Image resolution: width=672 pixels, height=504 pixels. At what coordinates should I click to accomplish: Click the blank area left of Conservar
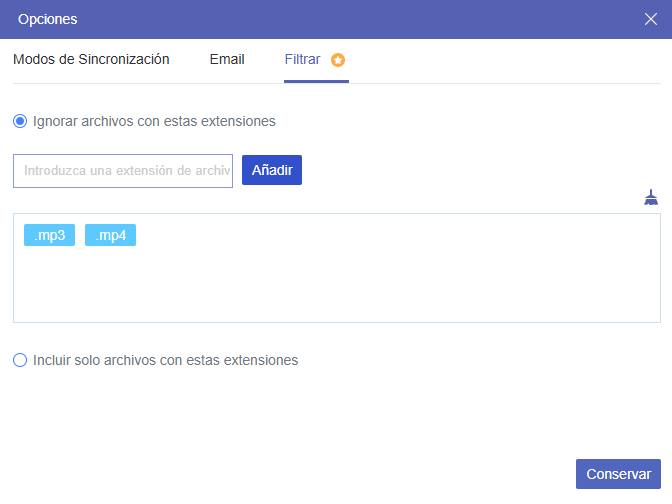[x=300, y=474]
